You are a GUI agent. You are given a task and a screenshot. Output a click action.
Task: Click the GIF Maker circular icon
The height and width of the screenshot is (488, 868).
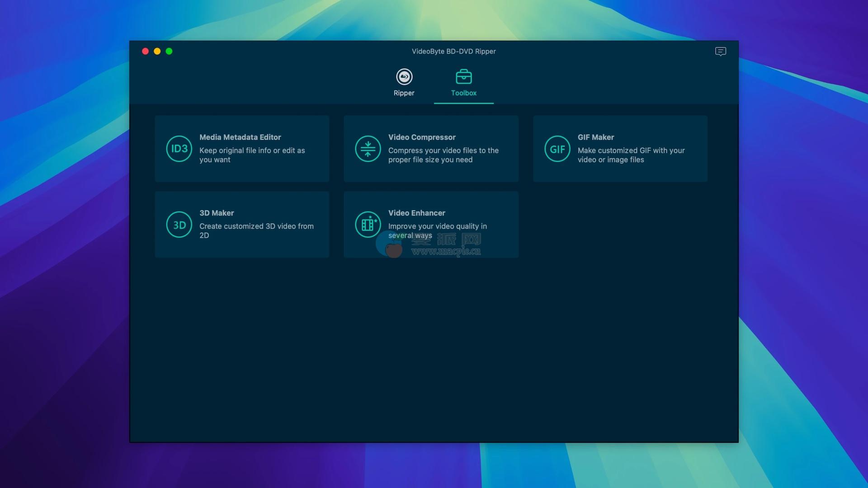point(557,149)
